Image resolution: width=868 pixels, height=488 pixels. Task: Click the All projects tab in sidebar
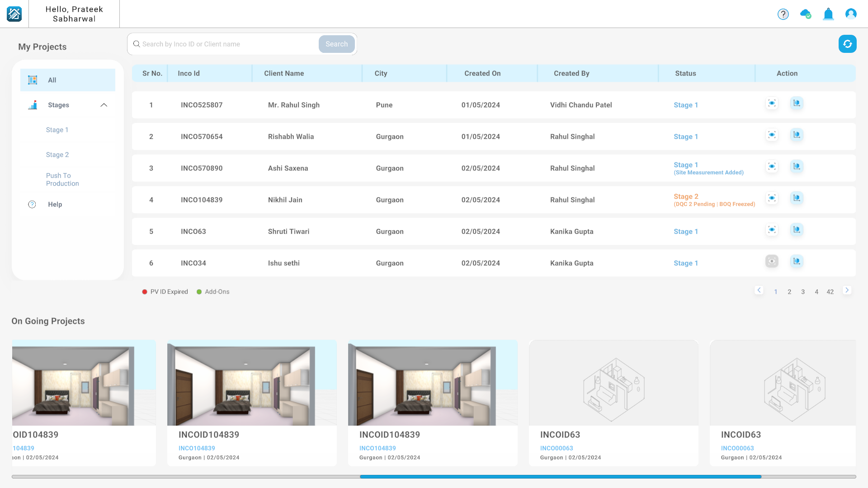coord(67,80)
